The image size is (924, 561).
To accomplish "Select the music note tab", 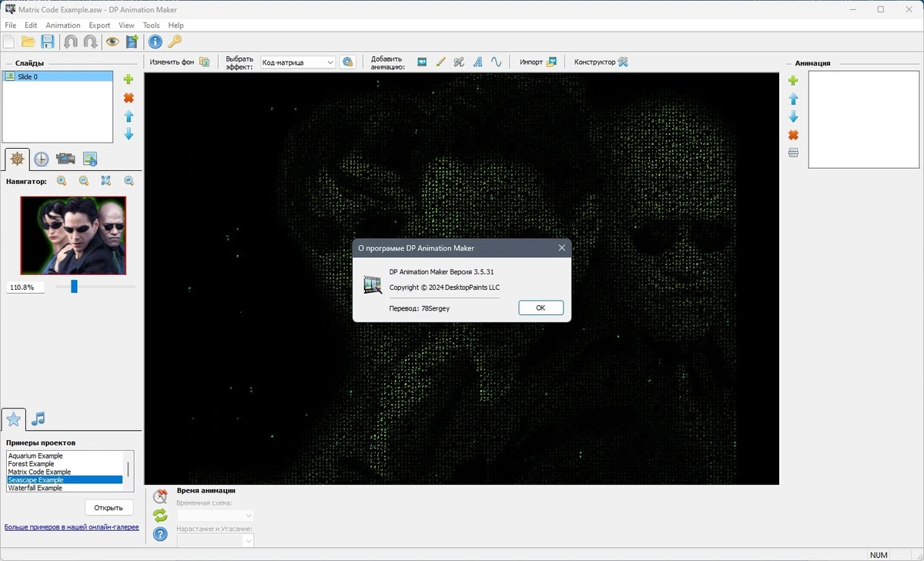I will [38, 418].
